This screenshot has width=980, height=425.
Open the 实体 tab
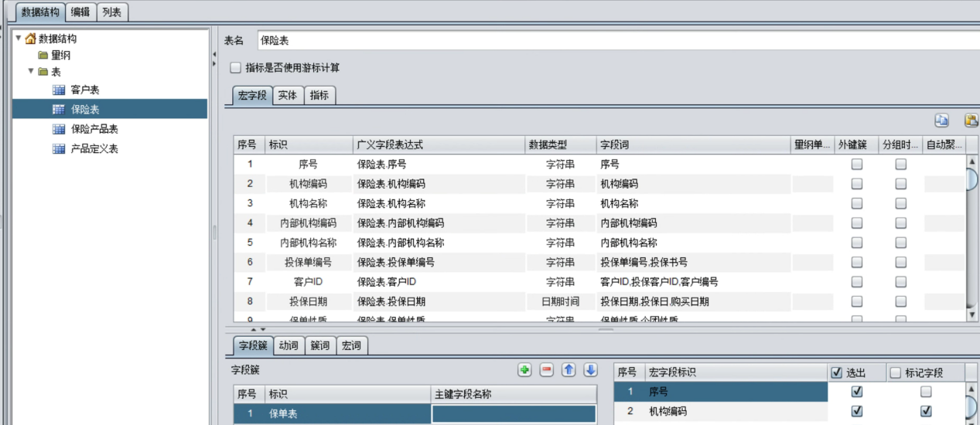click(x=288, y=96)
